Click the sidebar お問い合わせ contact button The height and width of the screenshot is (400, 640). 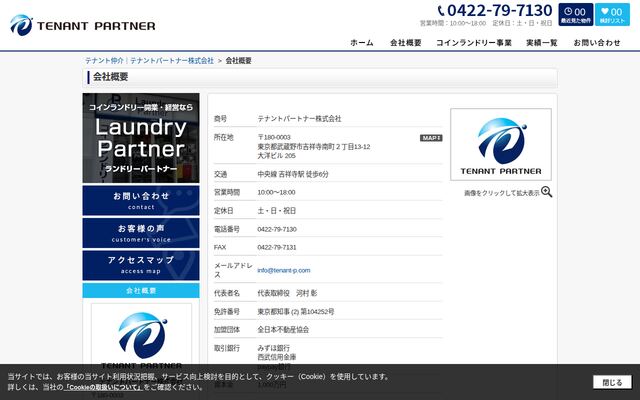pos(141,200)
